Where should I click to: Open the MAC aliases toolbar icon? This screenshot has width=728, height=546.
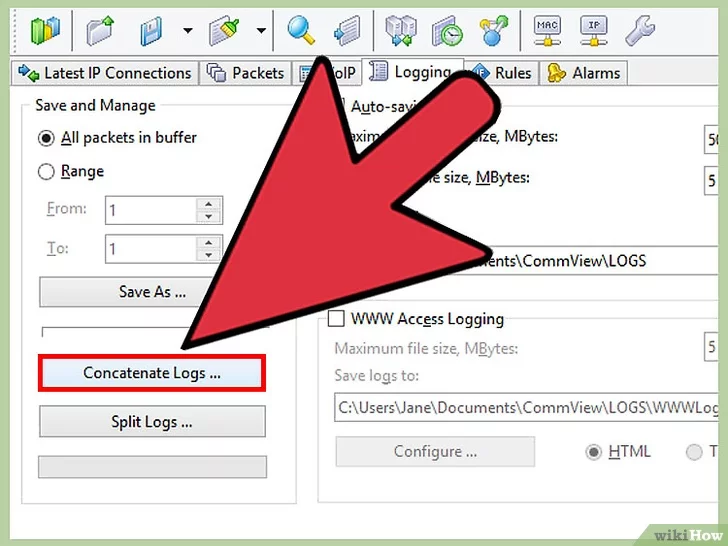[547, 31]
